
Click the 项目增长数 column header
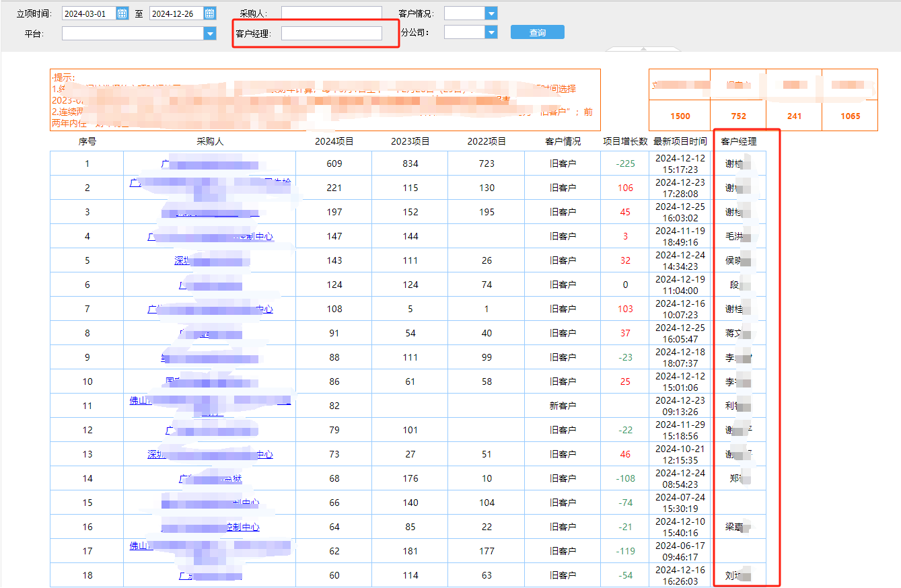(624, 141)
